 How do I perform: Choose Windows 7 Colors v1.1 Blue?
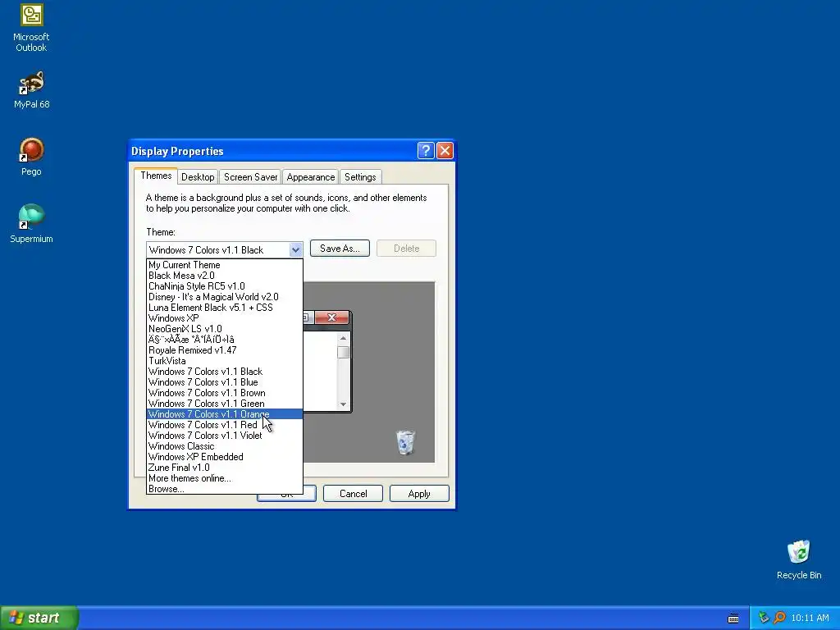coord(225,382)
